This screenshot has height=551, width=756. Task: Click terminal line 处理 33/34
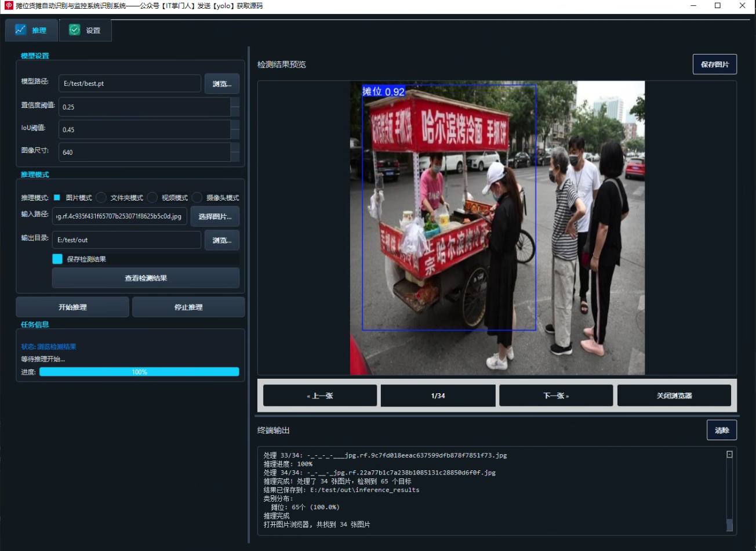386,455
